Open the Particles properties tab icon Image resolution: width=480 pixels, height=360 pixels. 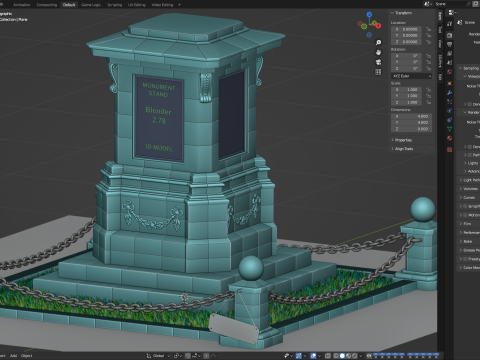[x=450, y=102]
